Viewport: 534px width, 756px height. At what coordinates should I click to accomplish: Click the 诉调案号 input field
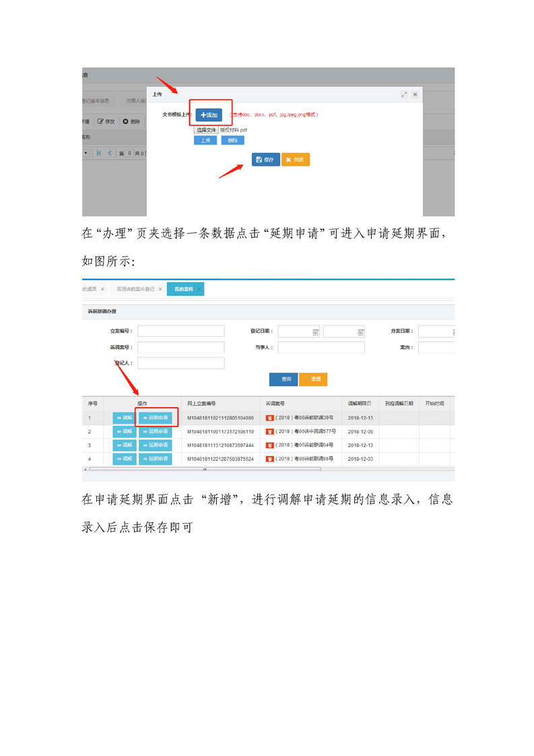point(180,347)
